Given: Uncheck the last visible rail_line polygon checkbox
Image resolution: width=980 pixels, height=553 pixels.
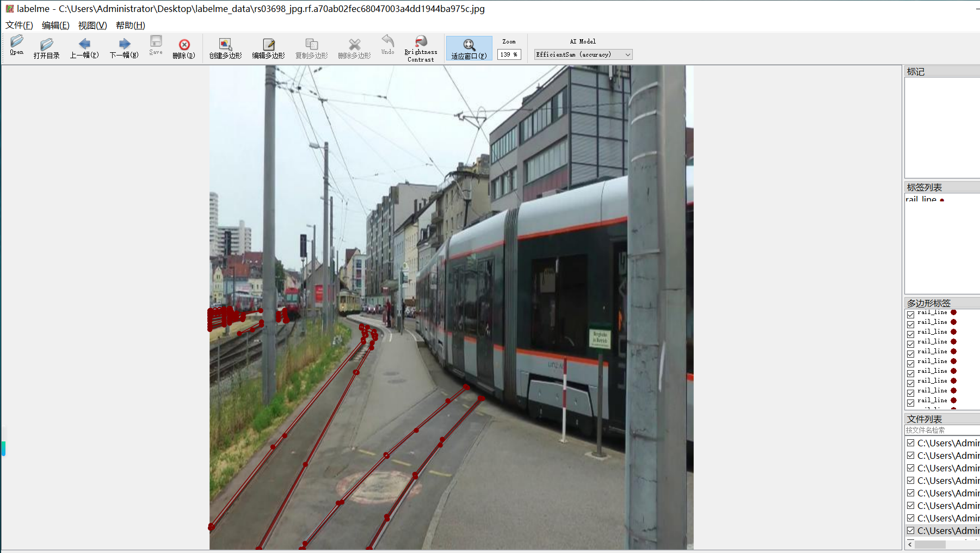Looking at the screenshot, I should (x=910, y=403).
